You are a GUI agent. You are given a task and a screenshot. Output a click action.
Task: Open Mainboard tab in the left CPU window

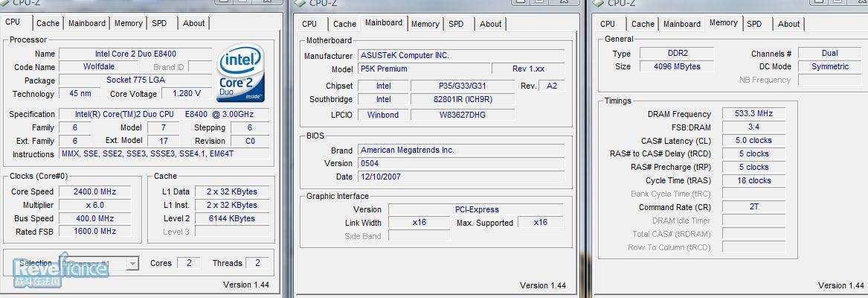coord(87,23)
